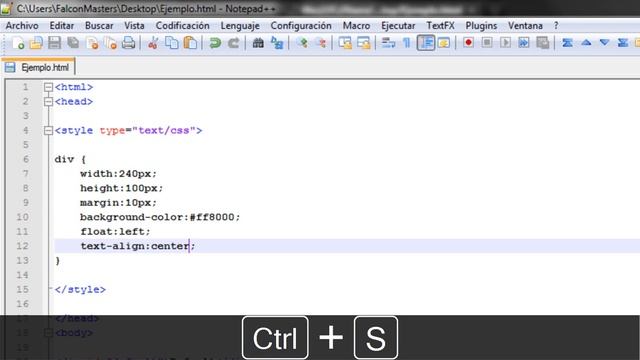The image size is (640, 360).
Task: Click the 'float:left;' code line
Action: pyautogui.click(x=116, y=232)
